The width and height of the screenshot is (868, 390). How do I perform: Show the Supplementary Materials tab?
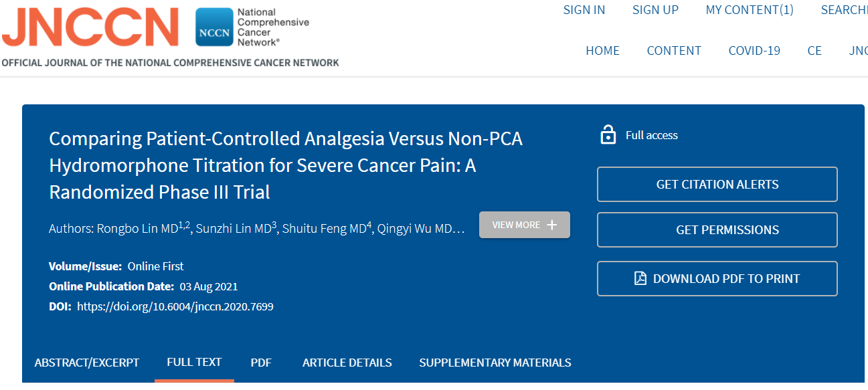pyautogui.click(x=495, y=363)
